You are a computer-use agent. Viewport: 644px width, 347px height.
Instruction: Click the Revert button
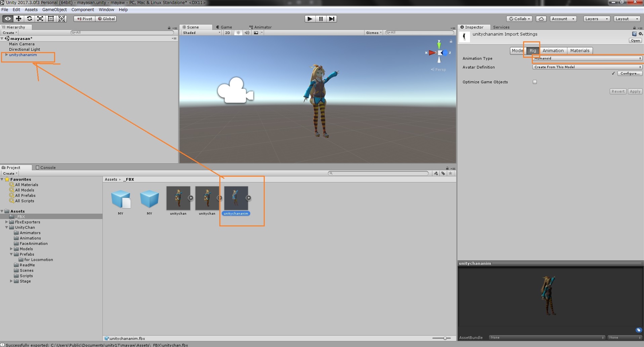point(618,91)
